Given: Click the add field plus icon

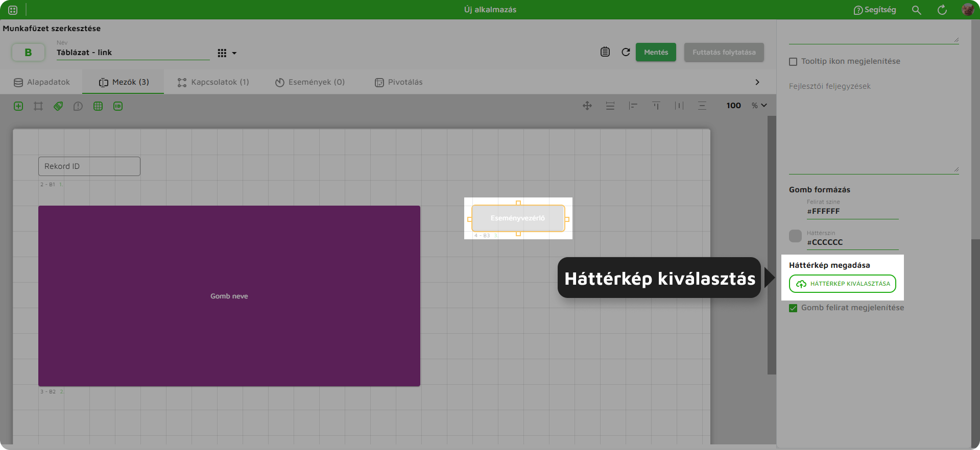Looking at the screenshot, I should coord(18,106).
